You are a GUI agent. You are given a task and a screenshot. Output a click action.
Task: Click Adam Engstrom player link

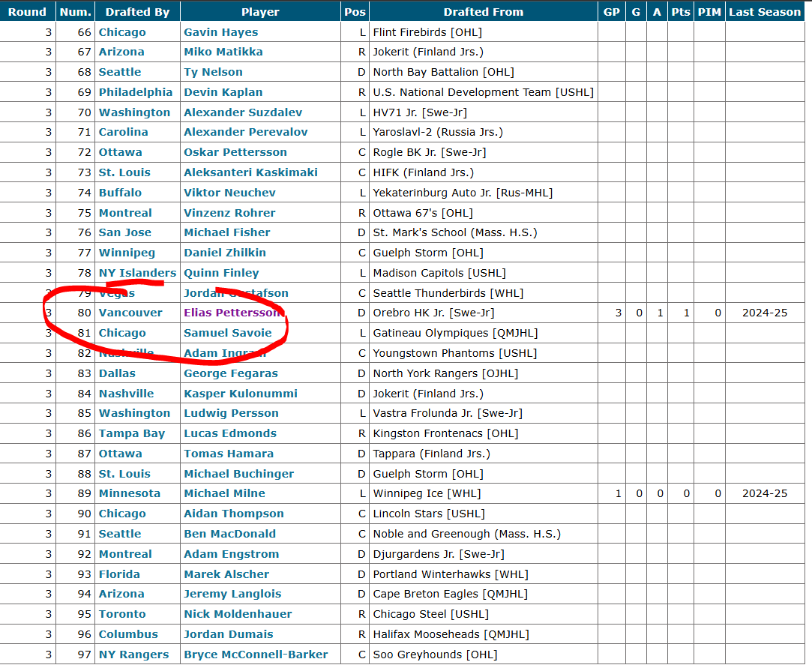point(231,554)
